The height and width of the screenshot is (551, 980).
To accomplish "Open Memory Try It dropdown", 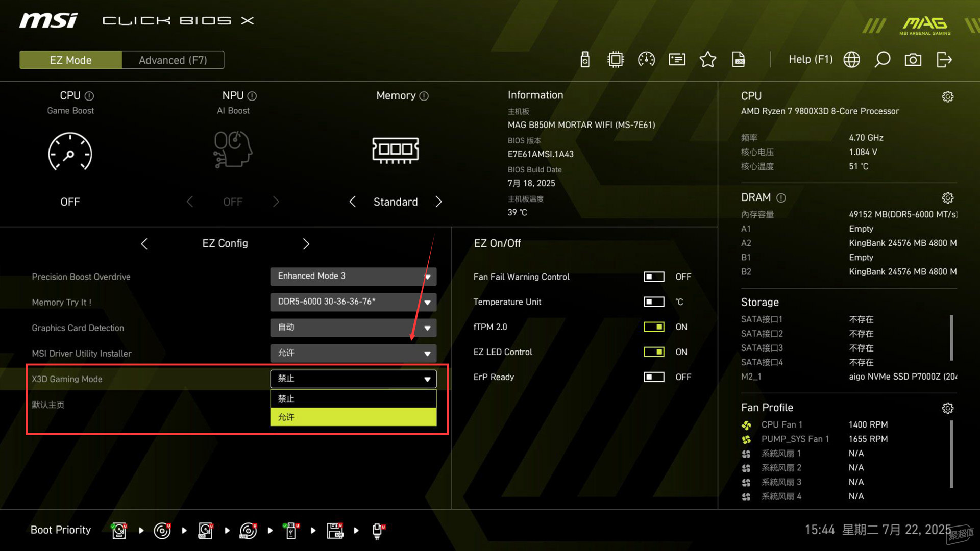I will tap(353, 302).
